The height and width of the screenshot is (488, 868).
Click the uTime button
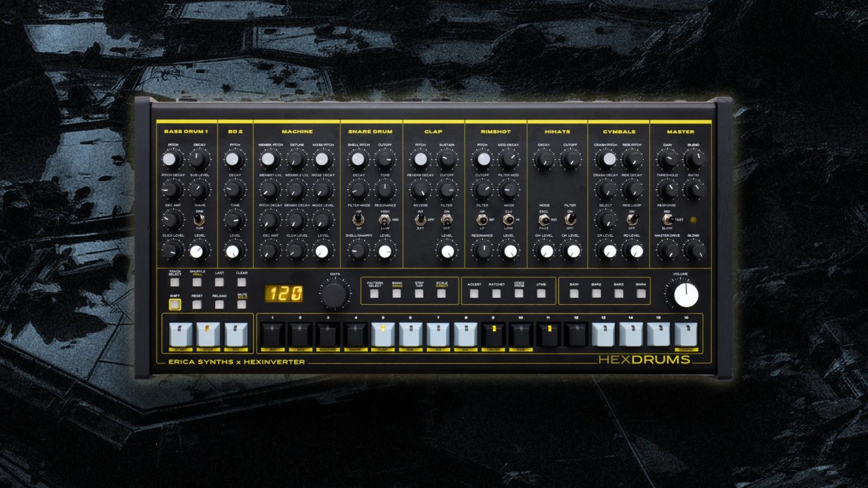(541, 294)
